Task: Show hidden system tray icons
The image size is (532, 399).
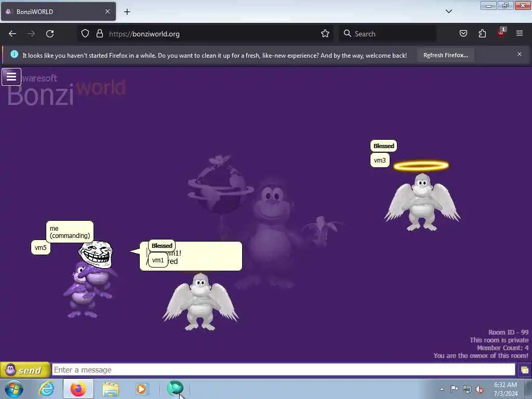Action: (x=442, y=390)
